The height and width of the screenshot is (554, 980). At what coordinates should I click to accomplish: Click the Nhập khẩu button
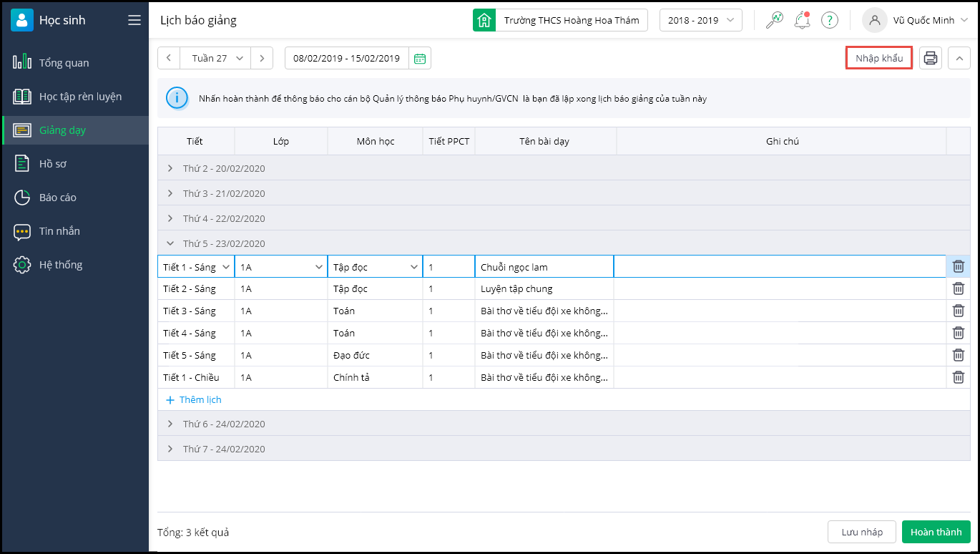(x=878, y=58)
